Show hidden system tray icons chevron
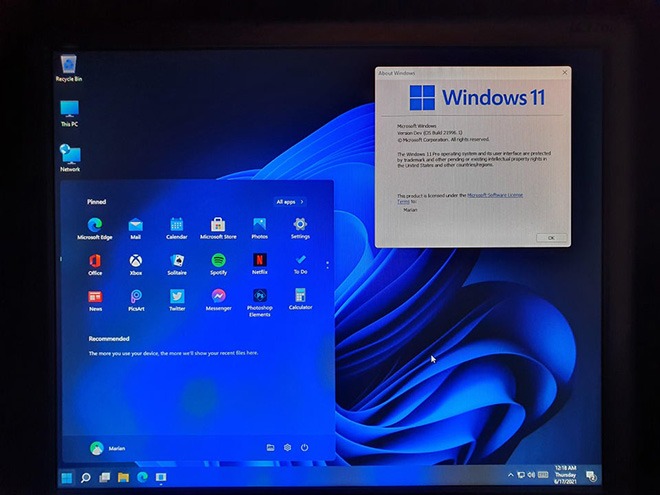The height and width of the screenshot is (495, 660). click(510, 475)
